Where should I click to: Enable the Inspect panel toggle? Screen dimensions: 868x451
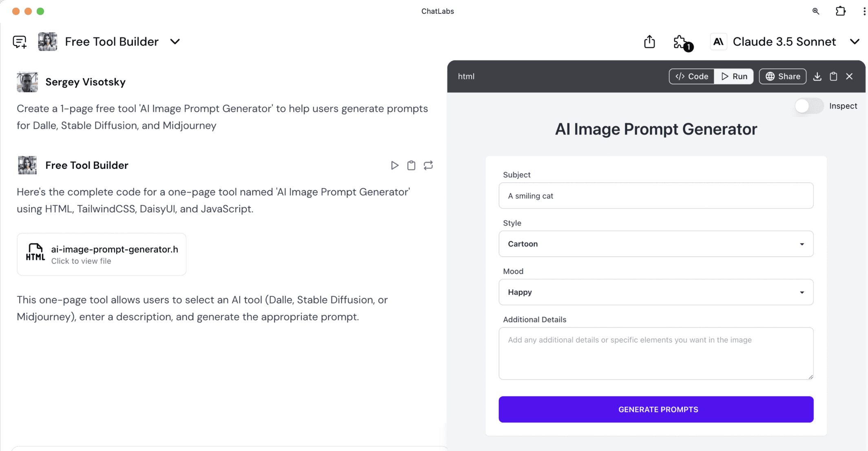point(808,106)
